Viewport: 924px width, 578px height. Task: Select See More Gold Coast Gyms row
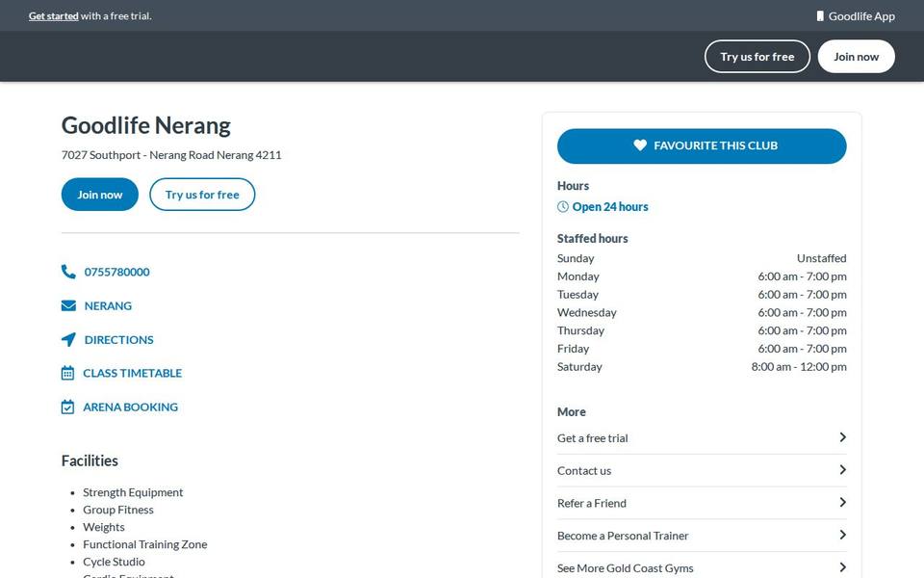pyautogui.click(x=702, y=566)
